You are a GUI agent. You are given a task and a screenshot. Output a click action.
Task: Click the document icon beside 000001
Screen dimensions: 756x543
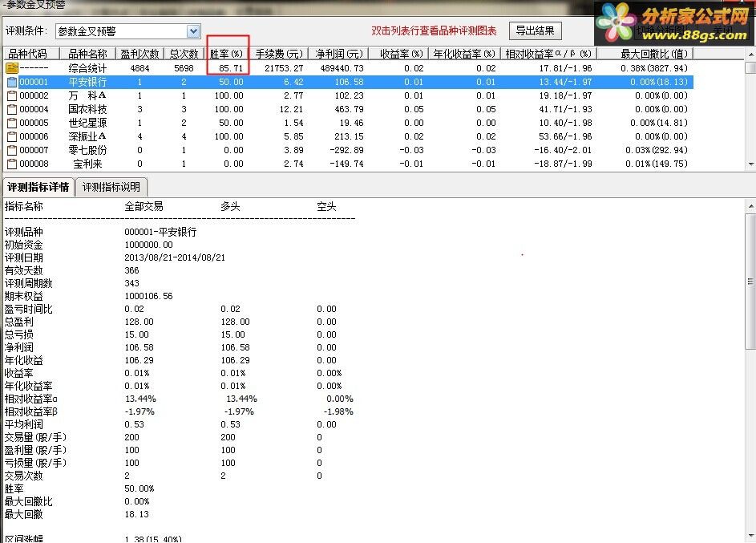12,82
